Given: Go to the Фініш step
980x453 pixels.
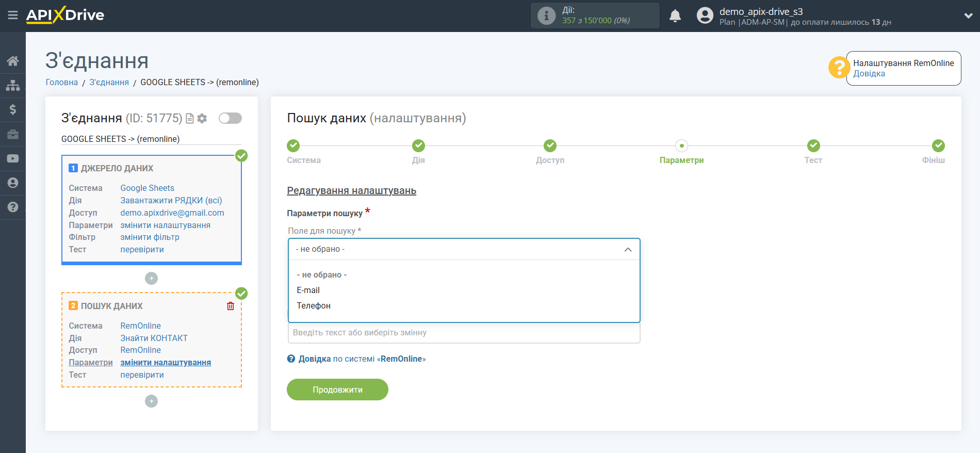Looking at the screenshot, I should pos(938,145).
